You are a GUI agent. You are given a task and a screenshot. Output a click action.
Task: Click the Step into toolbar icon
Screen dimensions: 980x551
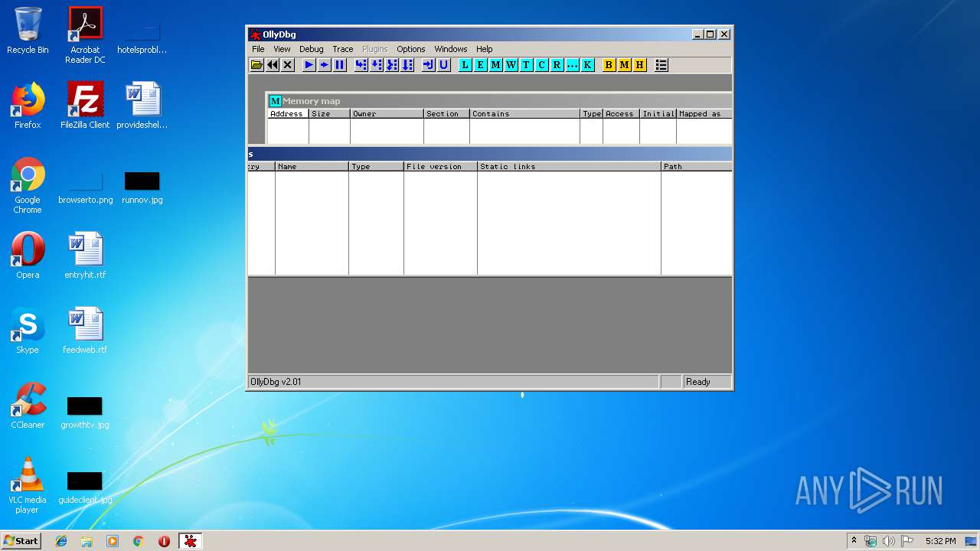(x=361, y=65)
